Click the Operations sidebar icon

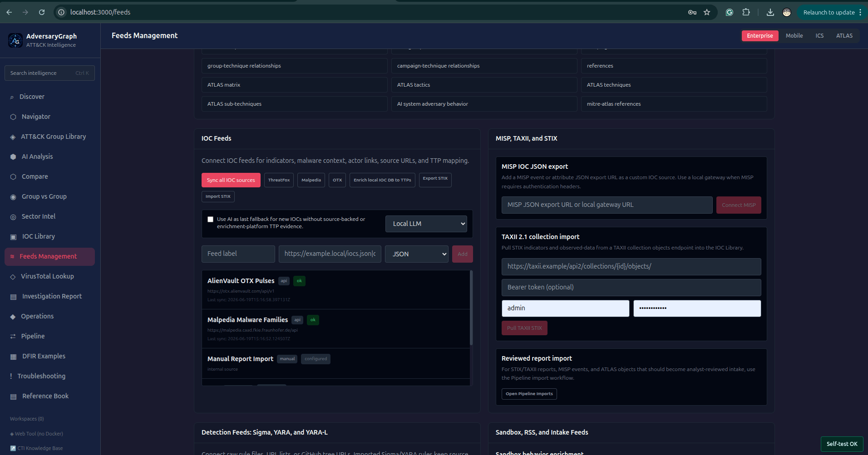13,317
